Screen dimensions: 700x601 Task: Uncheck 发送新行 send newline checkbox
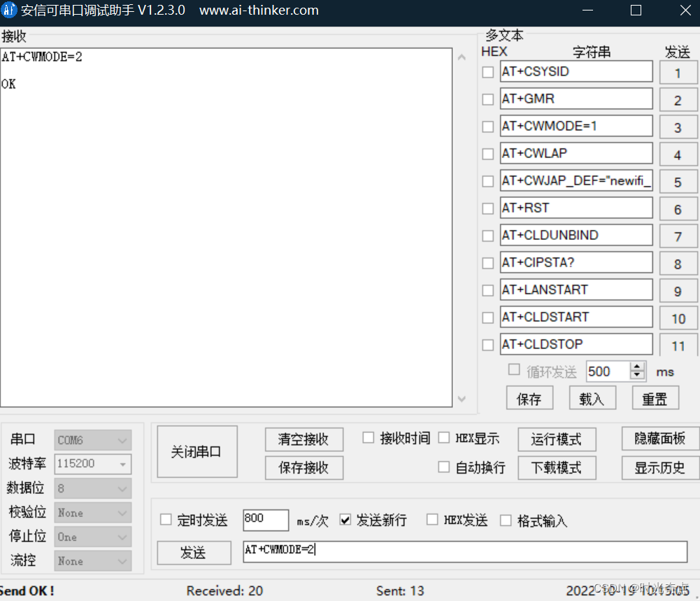[x=345, y=519]
